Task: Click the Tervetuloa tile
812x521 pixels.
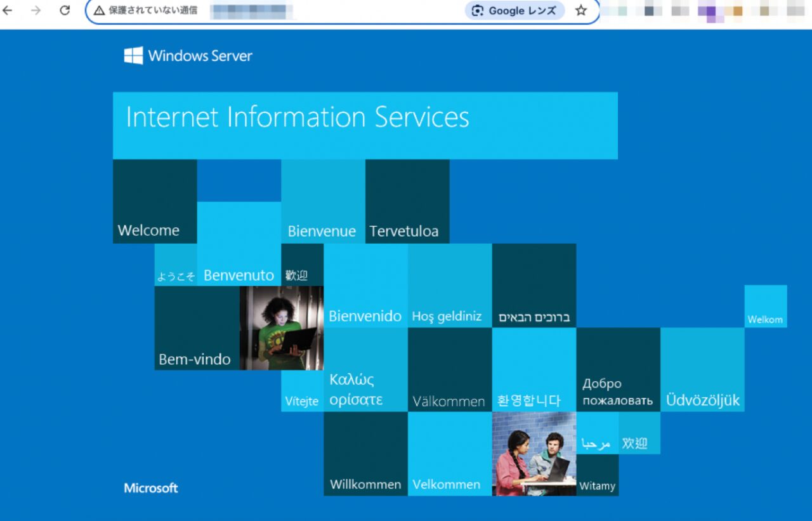Action: click(x=407, y=201)
